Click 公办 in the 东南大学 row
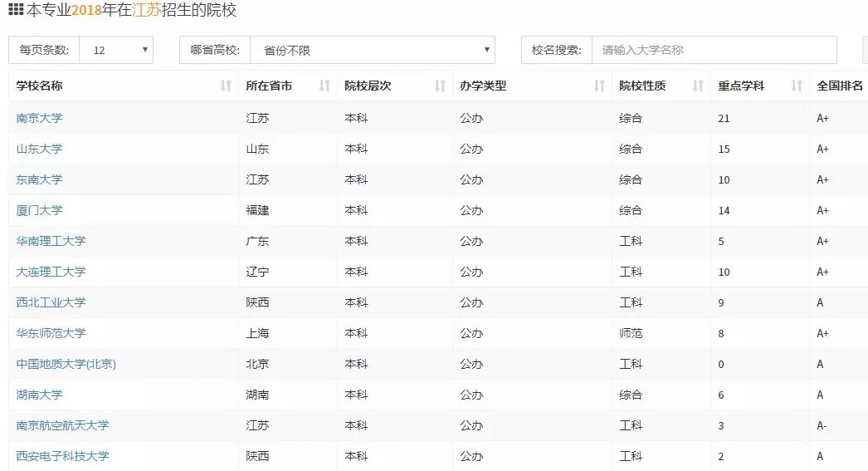Screen dimensions: 868x471 pos(471,179)
